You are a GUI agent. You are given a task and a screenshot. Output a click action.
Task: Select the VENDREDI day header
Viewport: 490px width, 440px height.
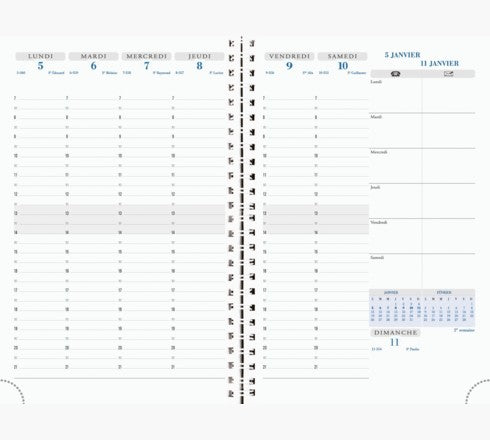pyautogui.click(x=289, y=56)
